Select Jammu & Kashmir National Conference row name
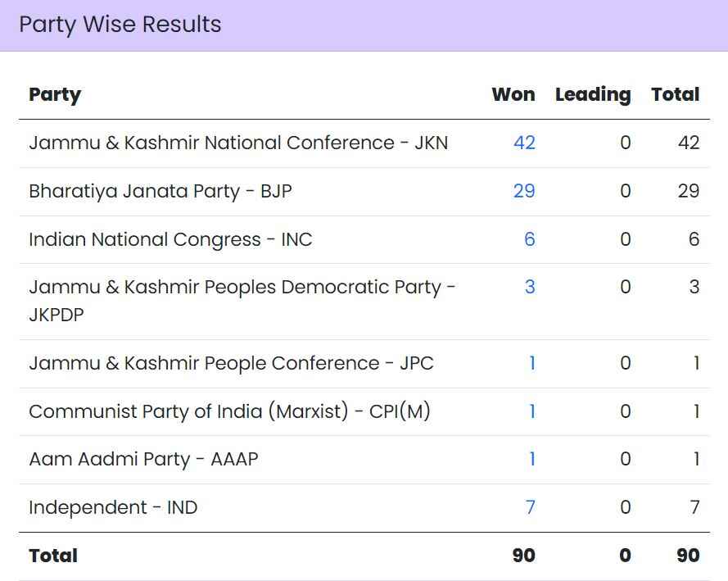The height and width of the screenshot is (581, 728). tap(238, 143)
